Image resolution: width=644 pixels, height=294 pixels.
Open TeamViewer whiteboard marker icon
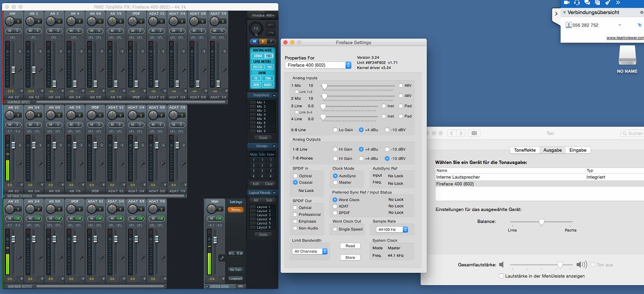(608, 3)
